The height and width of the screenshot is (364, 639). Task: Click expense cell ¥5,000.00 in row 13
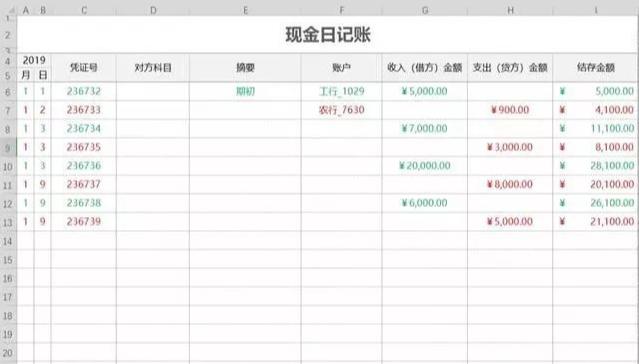(x=510, y=222)
